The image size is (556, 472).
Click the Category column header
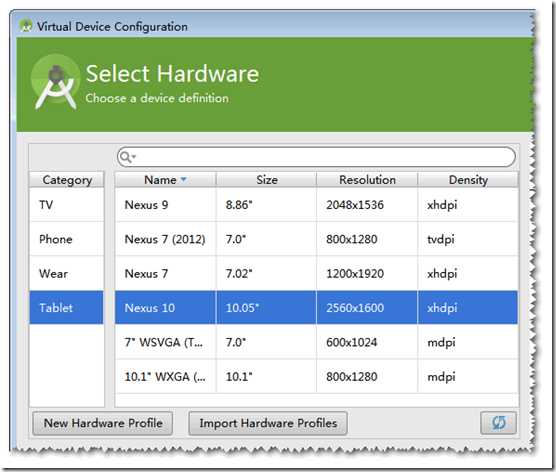[x=67, y=180]
